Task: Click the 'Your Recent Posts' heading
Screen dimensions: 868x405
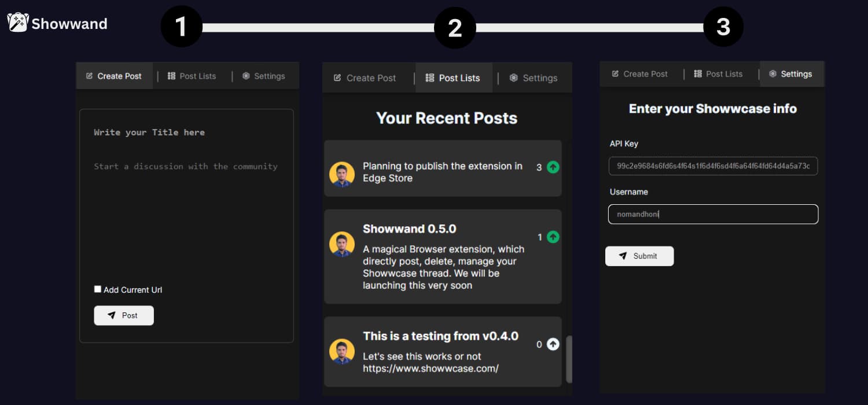Action: (x=447, y=118)
